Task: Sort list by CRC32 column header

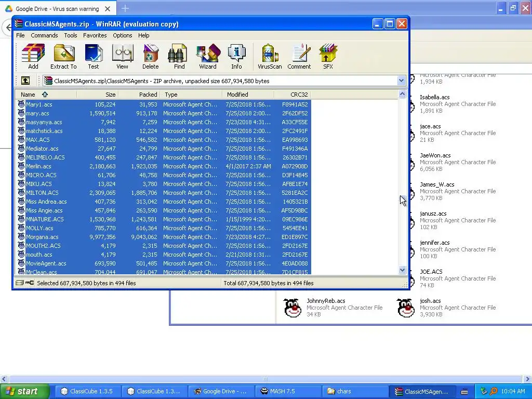Action: 293,95
